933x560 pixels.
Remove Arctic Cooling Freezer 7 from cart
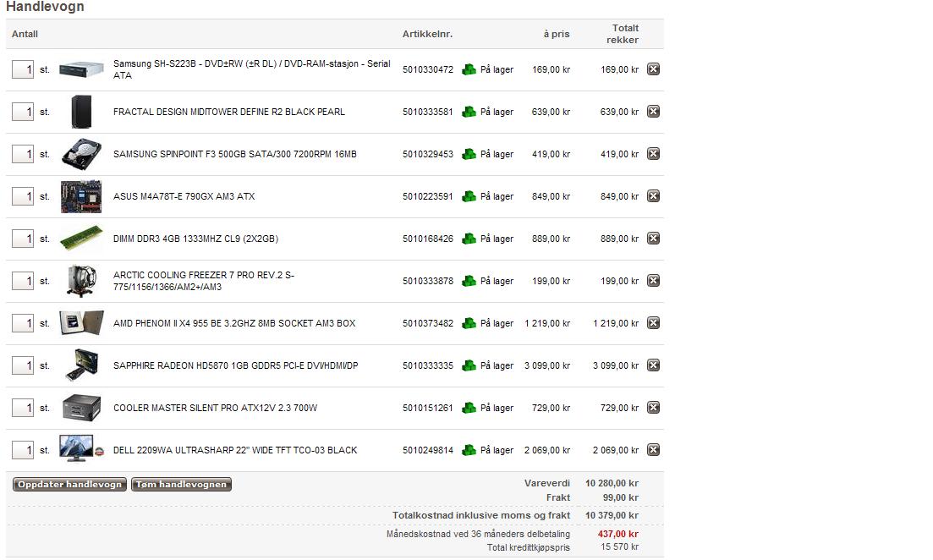coord(653,280)
